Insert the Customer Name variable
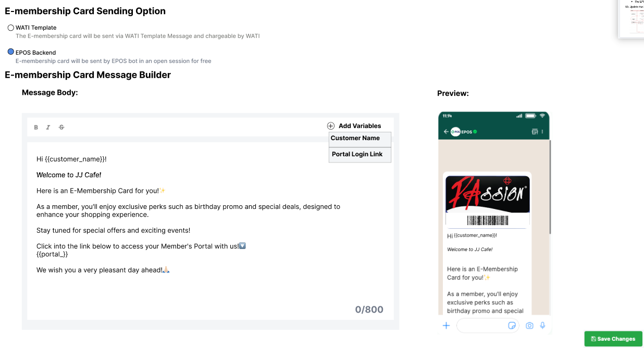 point(360,139)
